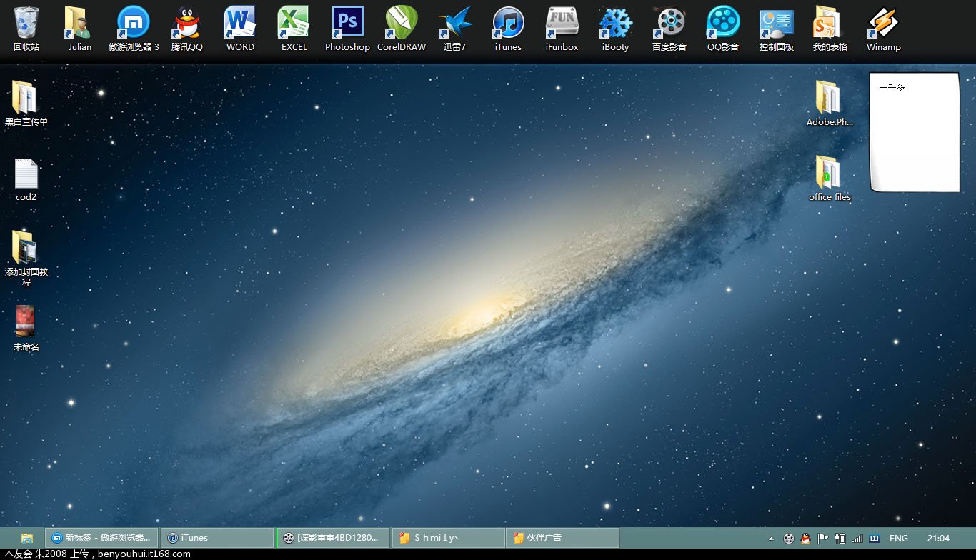The image size is (976, 560).
Task: Expand the hidden system tray icons arrow
Action: (771, 539)
